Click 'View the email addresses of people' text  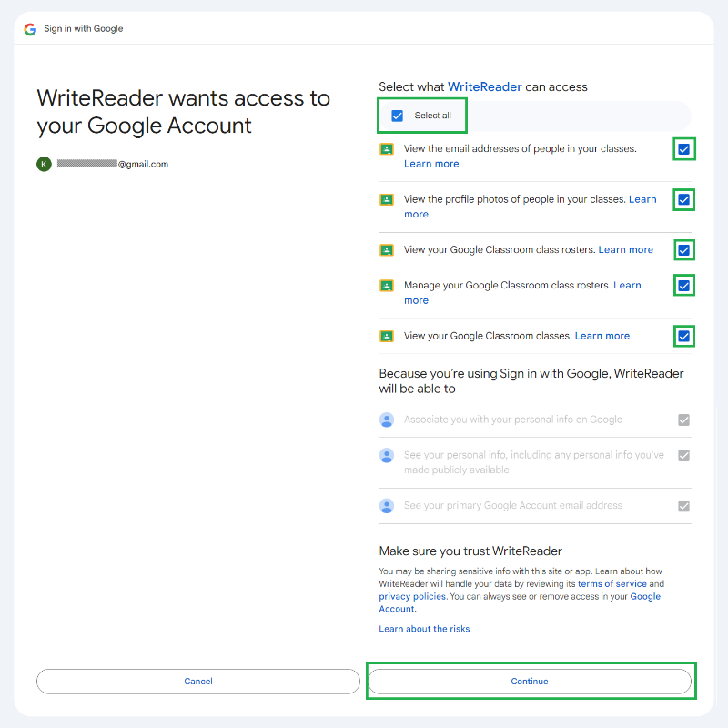(x=520, y=148)
